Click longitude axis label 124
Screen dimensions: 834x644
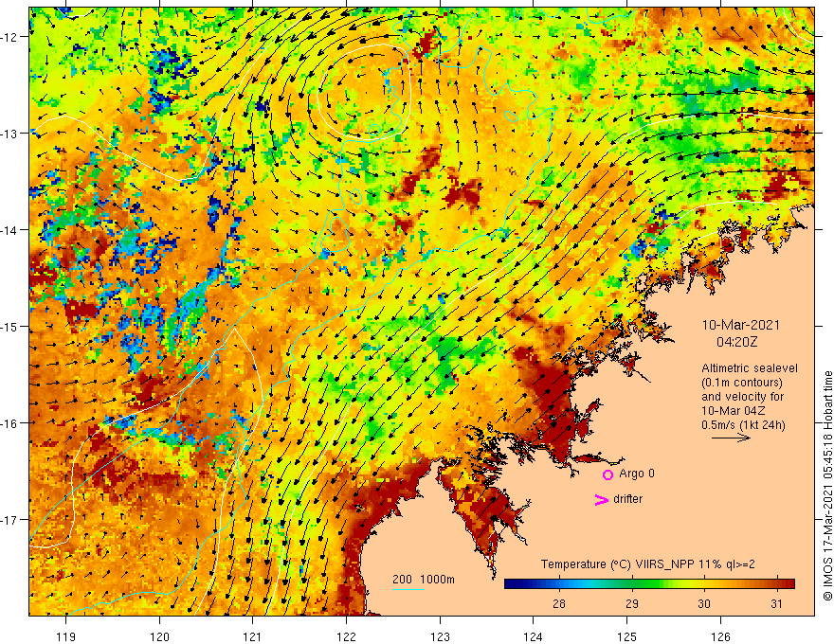(x=534, y=636)
